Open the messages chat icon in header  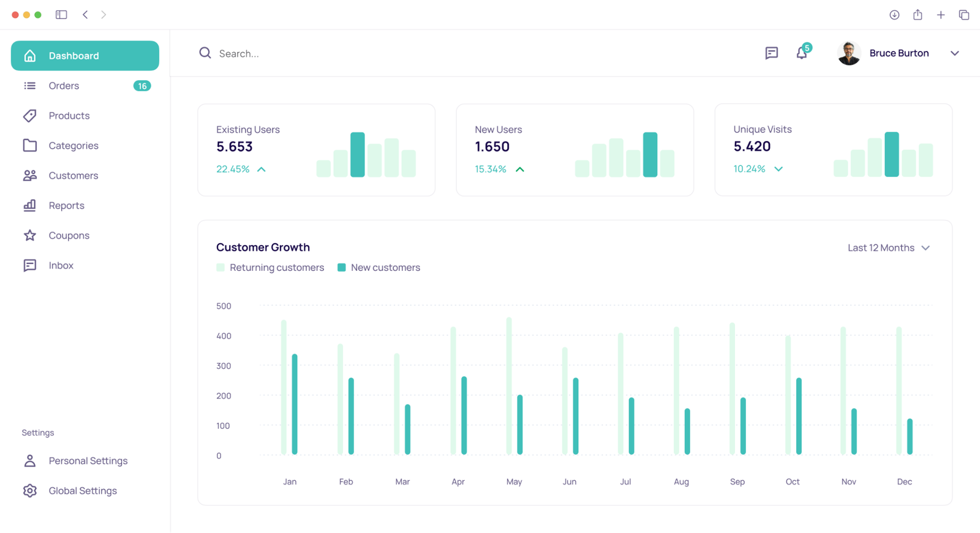pyautogui.click(x=771, y=53)
